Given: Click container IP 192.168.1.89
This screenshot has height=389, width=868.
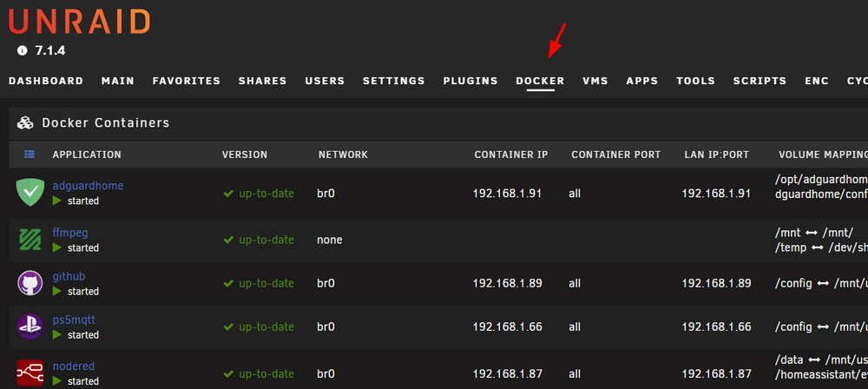Looking at the screenshot, I should (x=507, y=283).
